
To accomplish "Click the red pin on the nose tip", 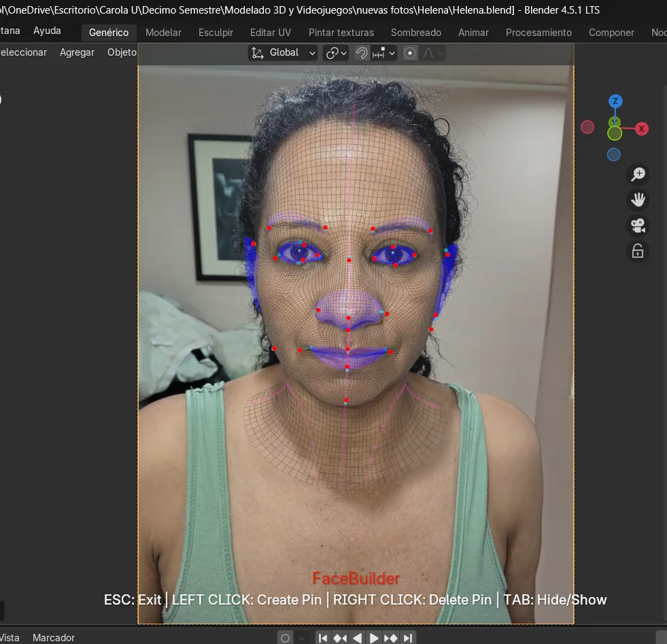I will [x=348, y=318].
